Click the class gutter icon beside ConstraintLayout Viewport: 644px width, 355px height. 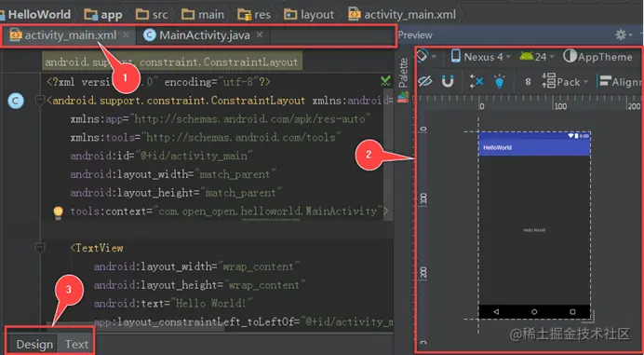16,101
